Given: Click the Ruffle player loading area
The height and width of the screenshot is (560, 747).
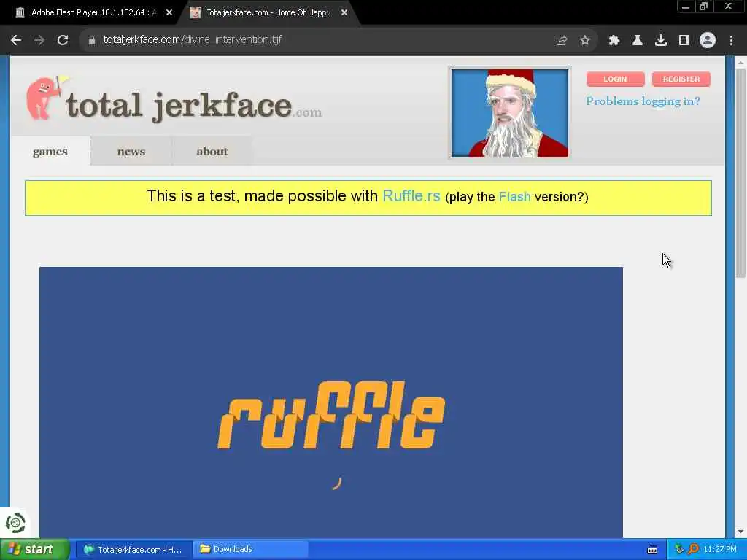Looking at the screenshot, I should coord(331,402).
